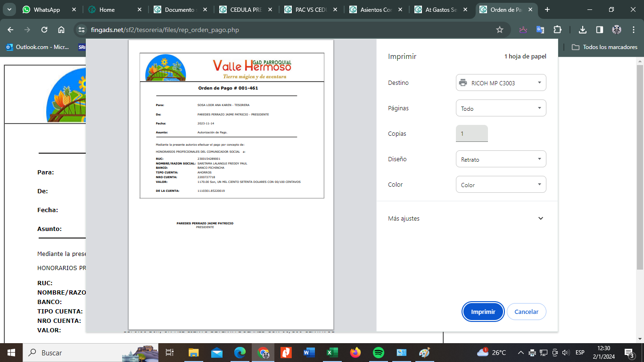644x362 pixels.
Task: Click the Copias number field
Action: 471,134
